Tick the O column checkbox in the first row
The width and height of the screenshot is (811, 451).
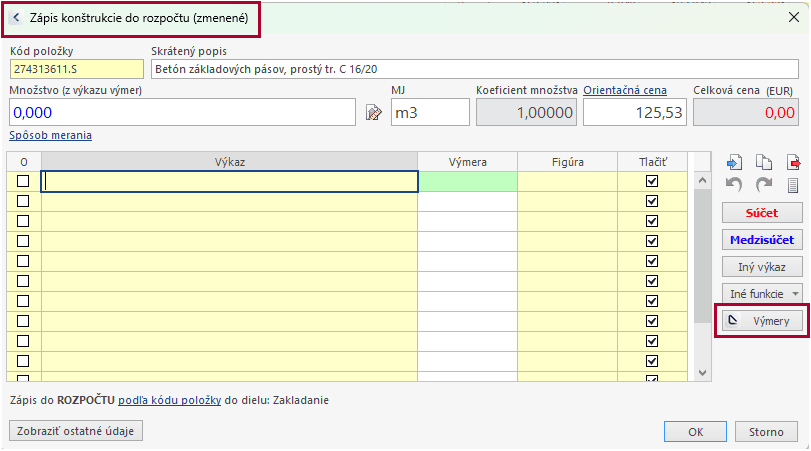23,181
